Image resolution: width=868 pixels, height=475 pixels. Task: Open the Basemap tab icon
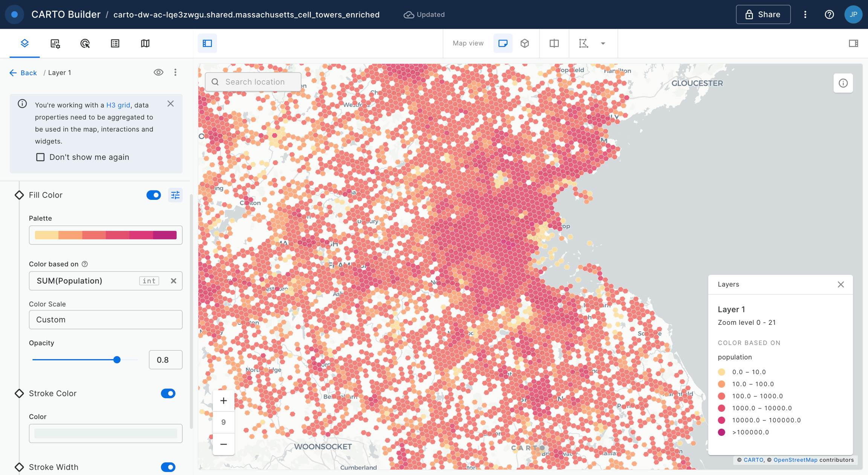(145, 43)
